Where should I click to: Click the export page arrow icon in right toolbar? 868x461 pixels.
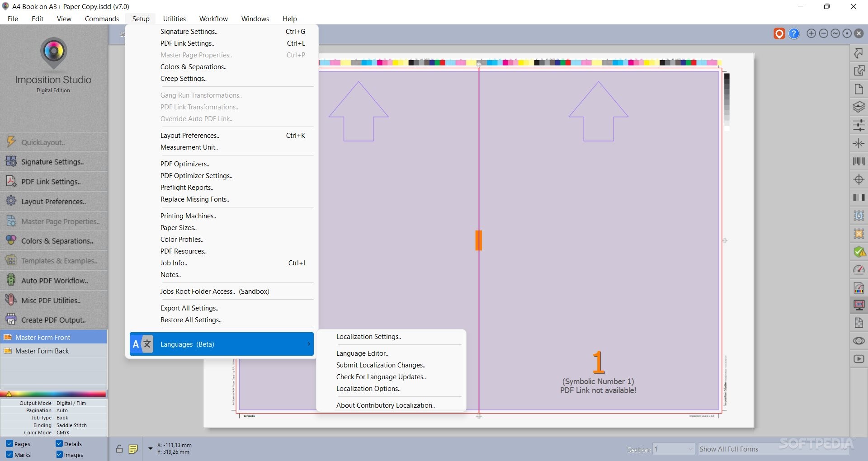859,71
